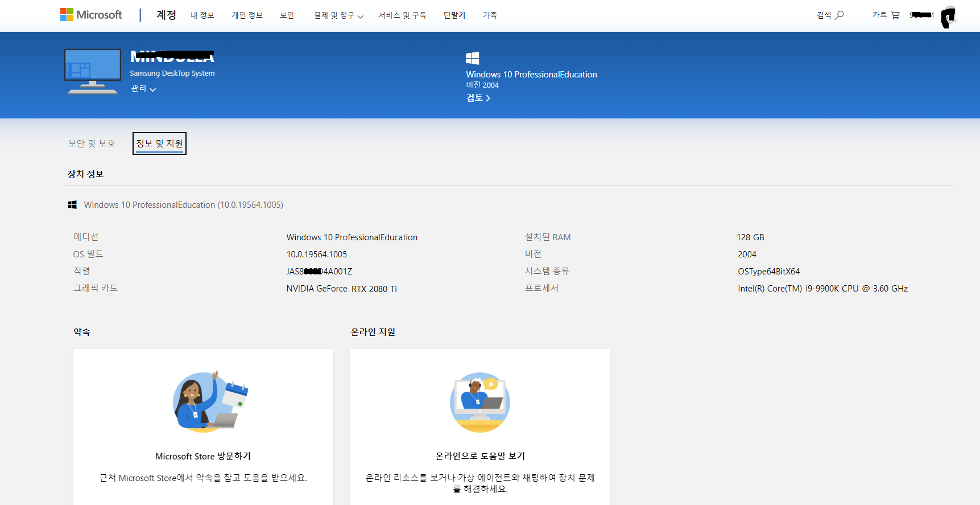
Task: Click the online support agent illustration
Action: [x=480, y=403]
